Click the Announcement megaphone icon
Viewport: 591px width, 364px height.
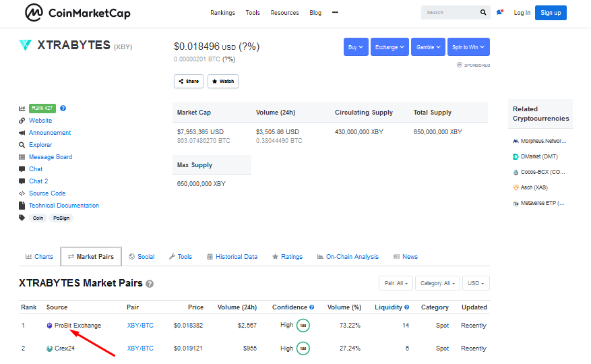click(22, 133)
